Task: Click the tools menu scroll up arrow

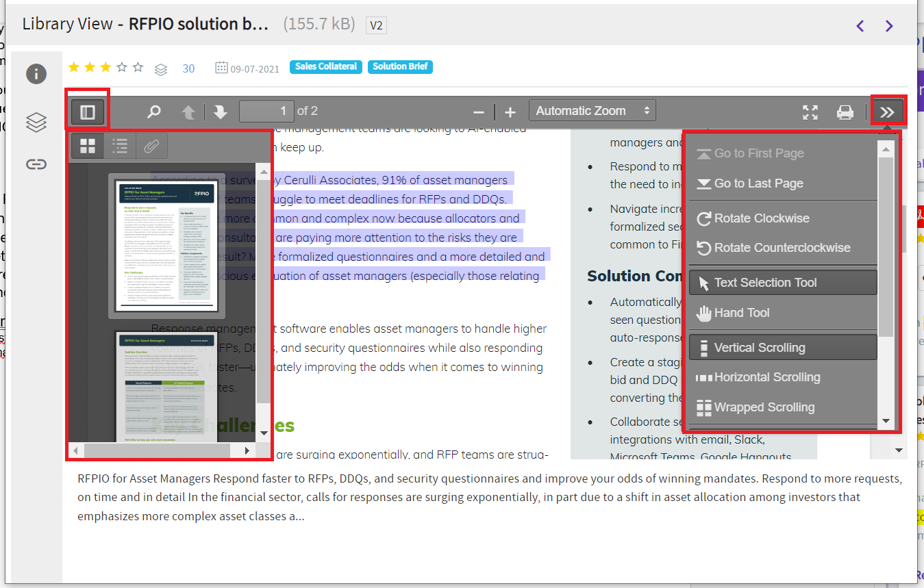Action: pyautogui.click(x=886, y=149)
